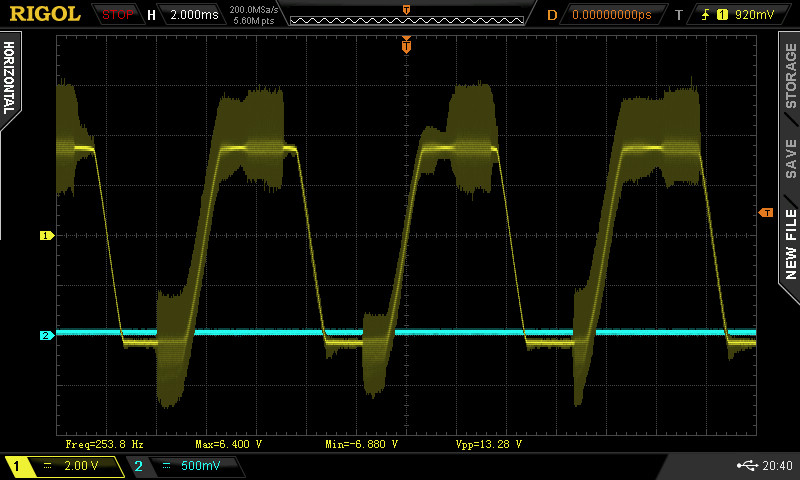The height and width of the screenshot is (480, 800).
Task: Click the waveform memory overview bar
Action: coord(406,17)
